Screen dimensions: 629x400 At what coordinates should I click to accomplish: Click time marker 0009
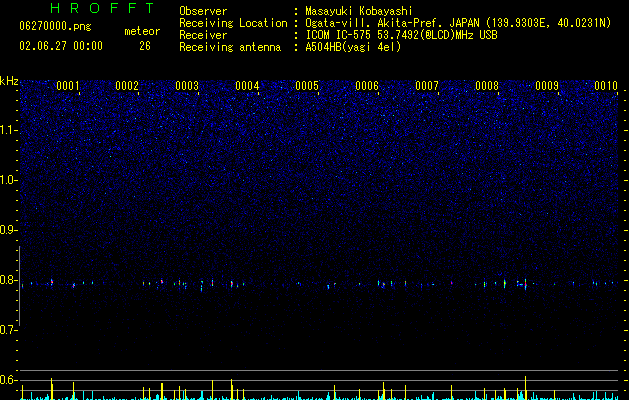pyautogui.click(x=547, y=86)
